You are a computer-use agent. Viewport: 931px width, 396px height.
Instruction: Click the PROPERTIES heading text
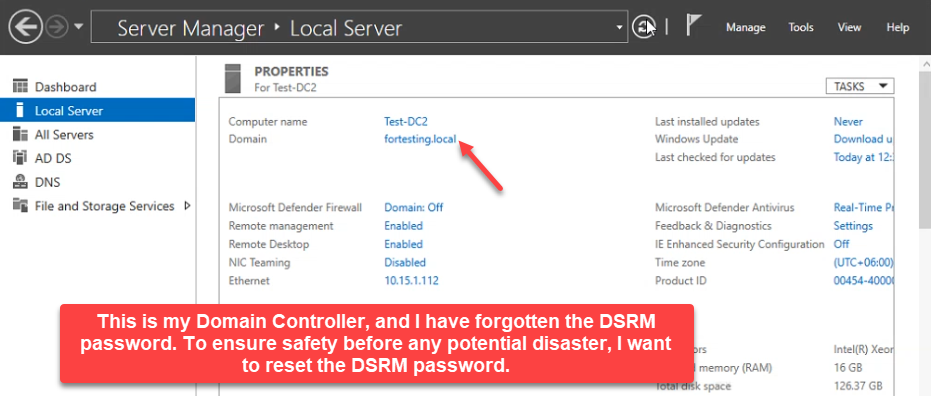coord(292,72)
